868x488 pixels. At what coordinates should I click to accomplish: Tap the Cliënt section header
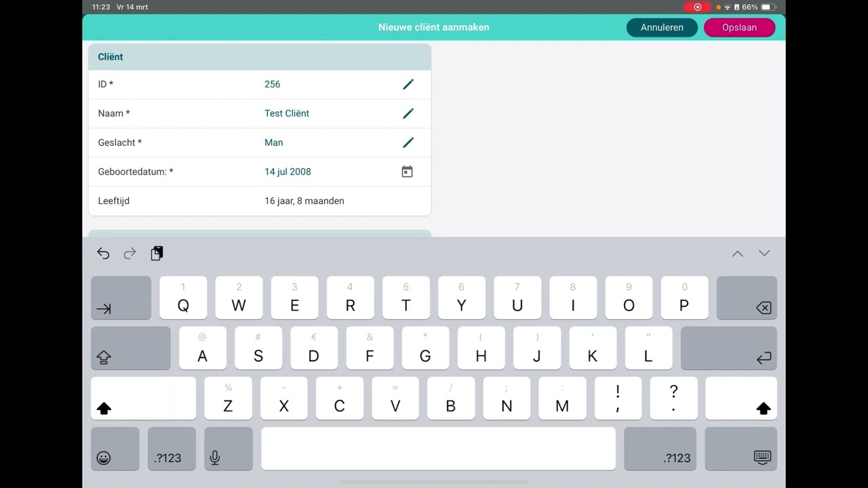[260, 57]
